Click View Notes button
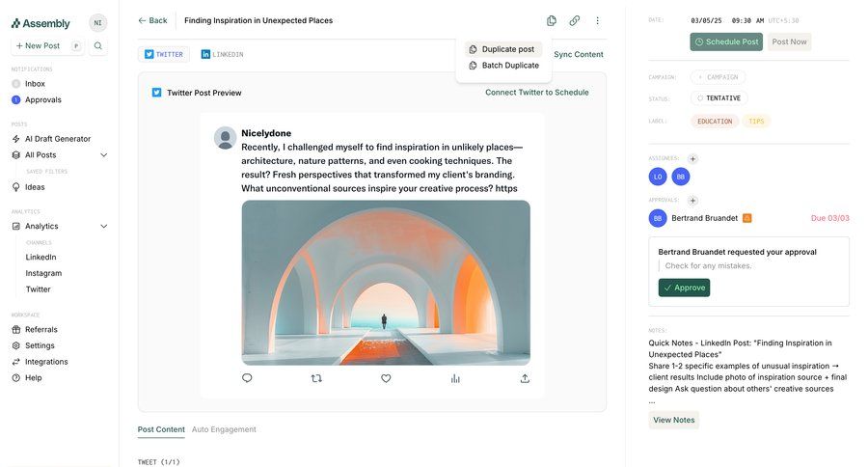The image size is (868, 467). click(674, 420)
